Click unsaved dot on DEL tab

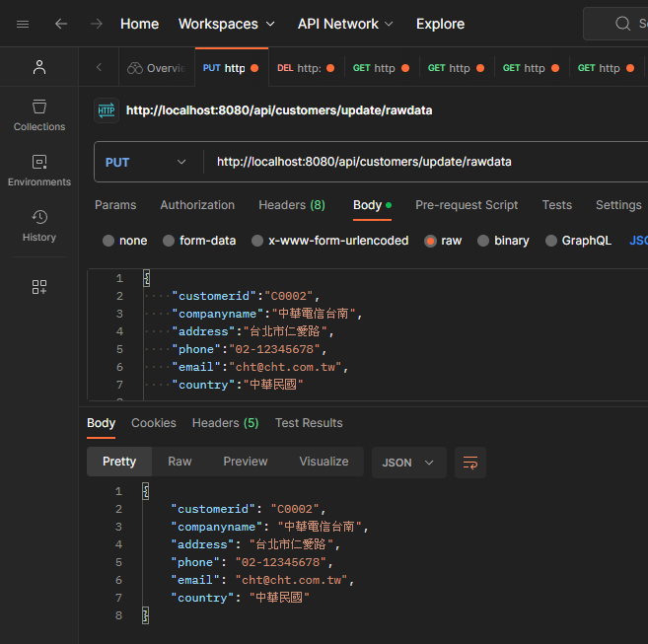point(330,68)
